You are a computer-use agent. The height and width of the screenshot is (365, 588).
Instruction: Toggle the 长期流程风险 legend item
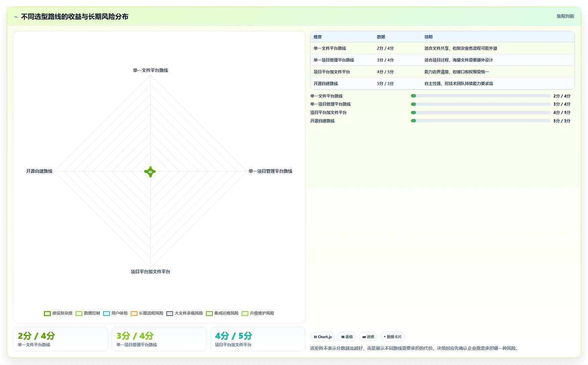(147, 313)
